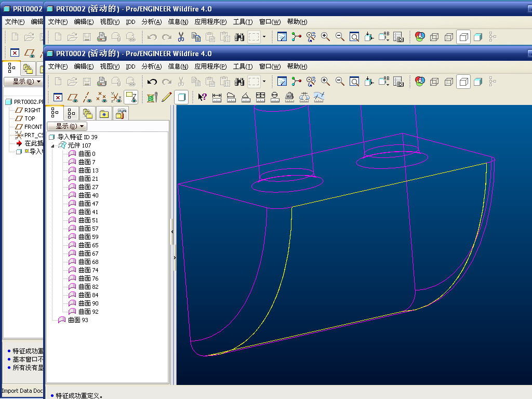Click the What's This help cursor icon
The image size is (532, 399).
[203, 97]
